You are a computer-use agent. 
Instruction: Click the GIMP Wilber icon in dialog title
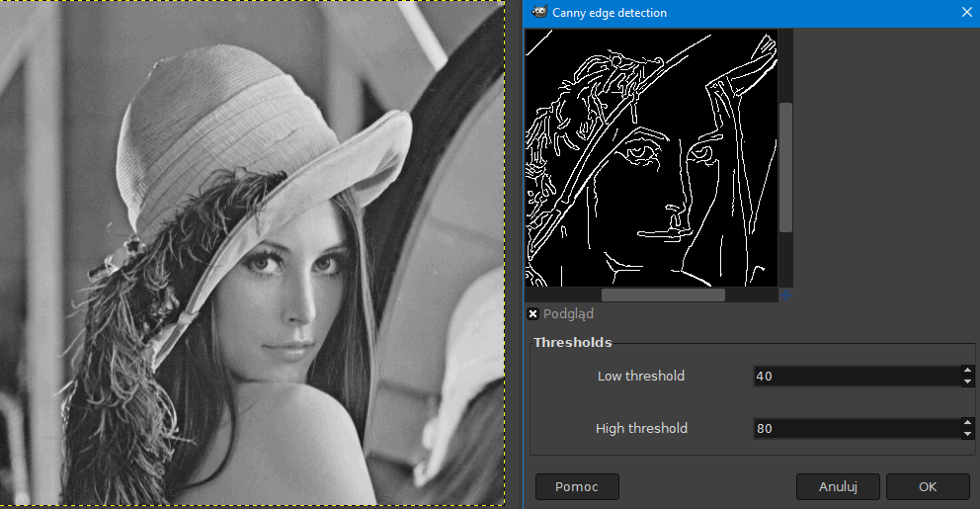(538, 12)
